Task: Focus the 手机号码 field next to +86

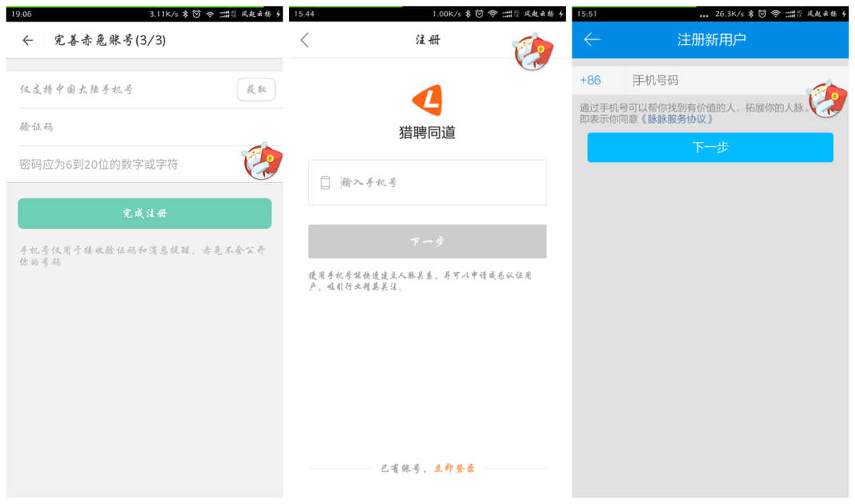Action: tap(717, 80)
